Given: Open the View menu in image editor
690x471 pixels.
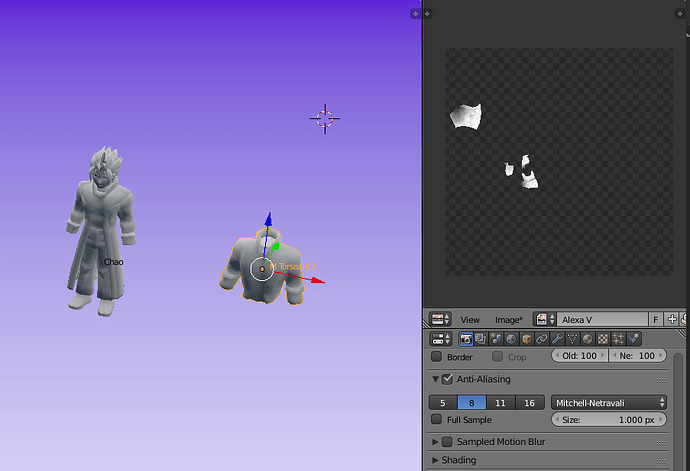Looking at the screenshot, I should tap(470, 320).
